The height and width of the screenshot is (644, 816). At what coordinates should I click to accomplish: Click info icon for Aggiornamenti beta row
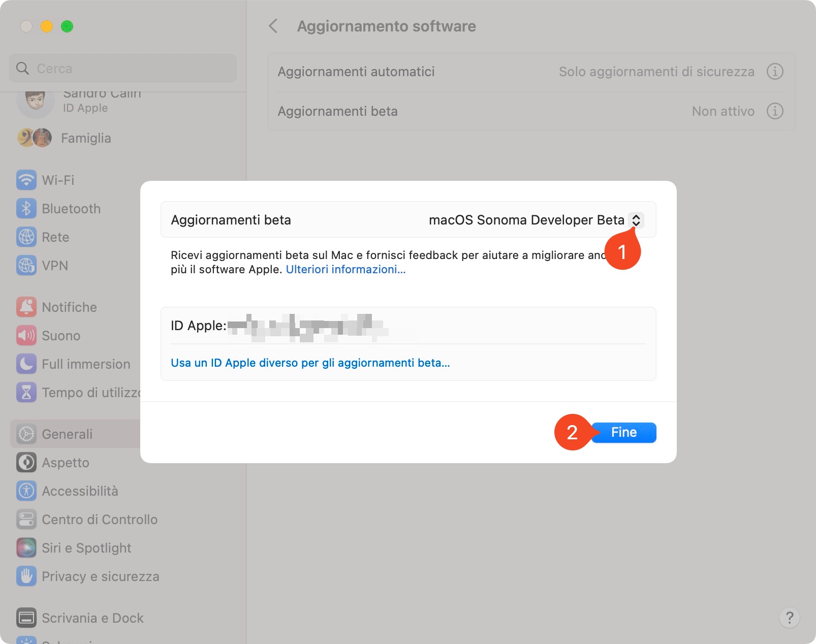click(774, 111)
